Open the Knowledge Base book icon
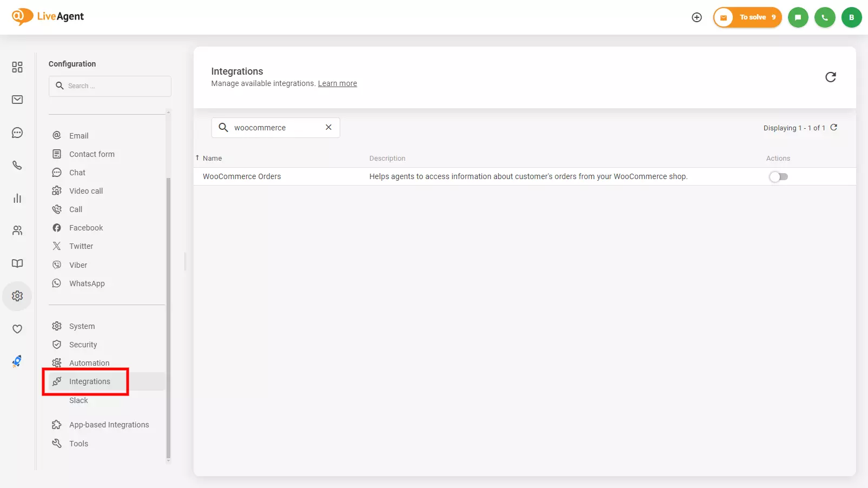This screenshot has height=488, width=868. click(17, 263)
